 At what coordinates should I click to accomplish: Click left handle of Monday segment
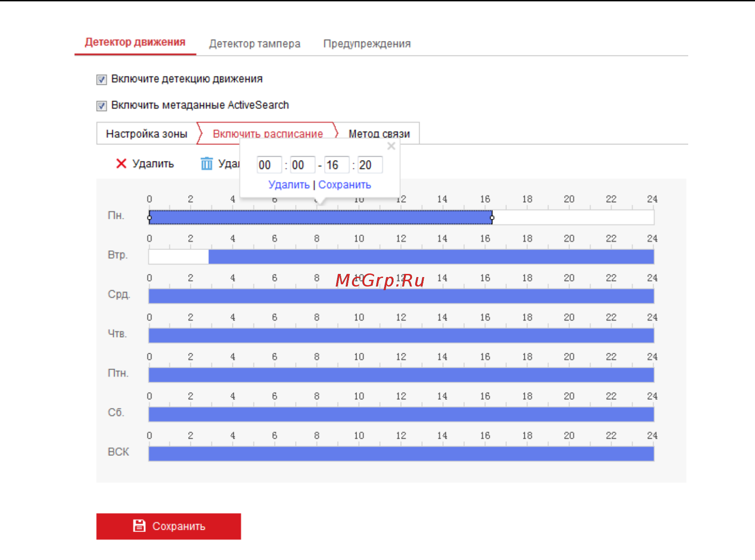pyautogui.click(x=149, y=218)
